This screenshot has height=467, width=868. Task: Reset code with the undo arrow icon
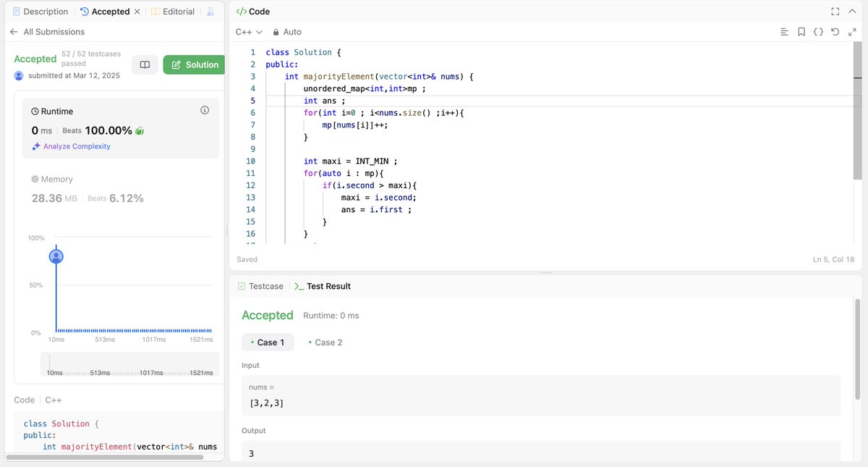[835, 32]
